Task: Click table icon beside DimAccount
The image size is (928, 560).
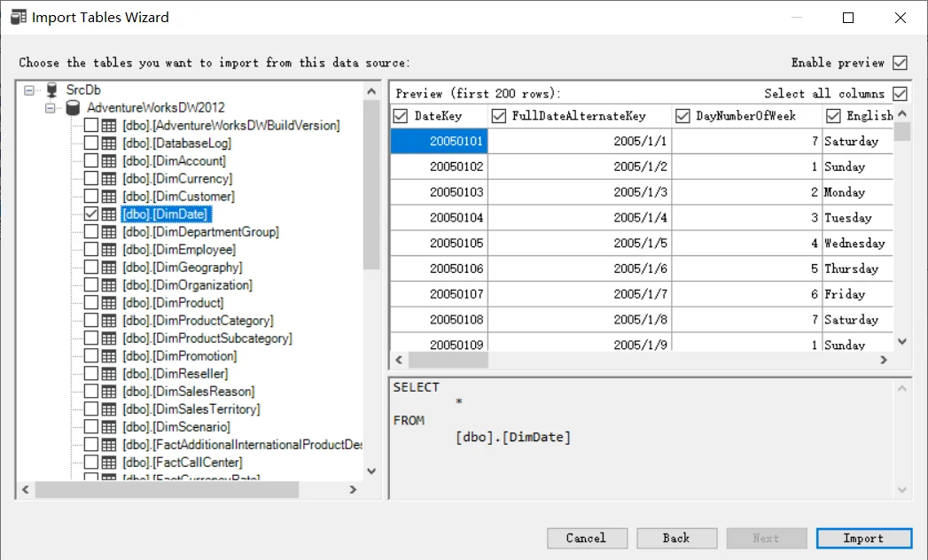Action: click(x=109, y=161)
